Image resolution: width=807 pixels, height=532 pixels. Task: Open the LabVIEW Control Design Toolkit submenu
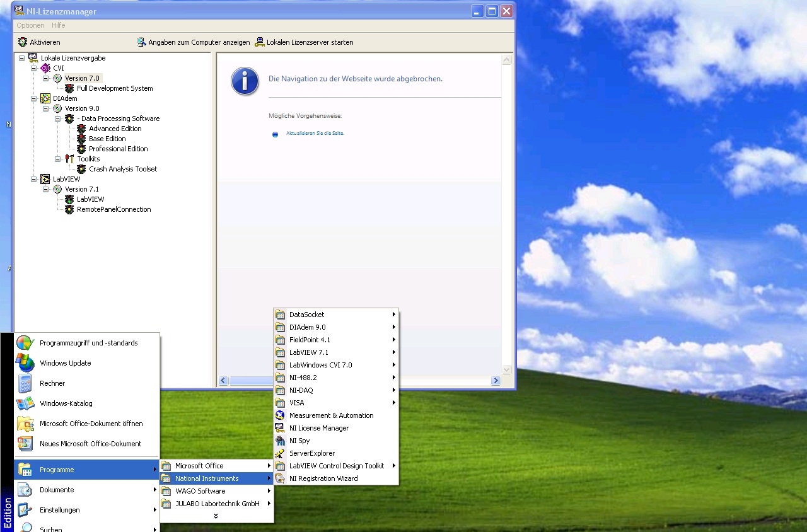click(336, 466)
